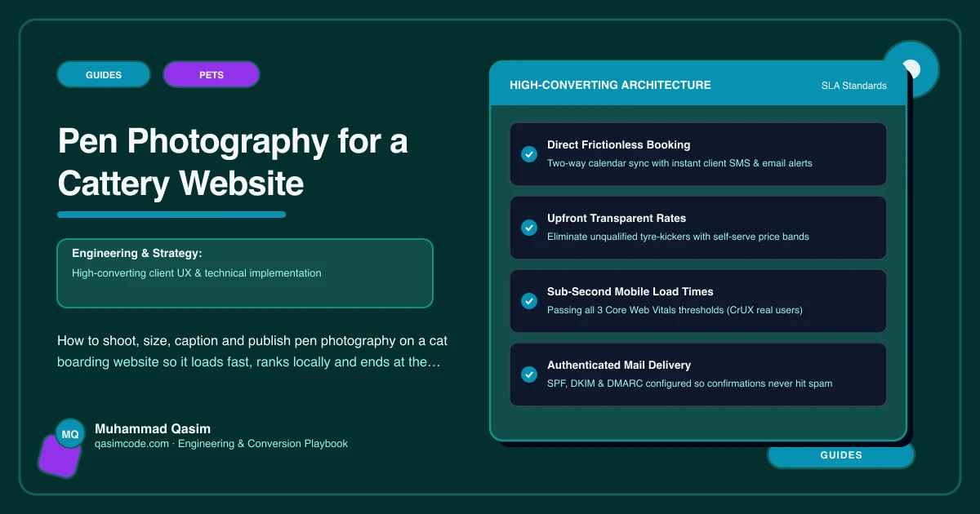Click the purple PETS tag pill
The width and height of the screenshot is (980, 514).
tap(212, 74)
